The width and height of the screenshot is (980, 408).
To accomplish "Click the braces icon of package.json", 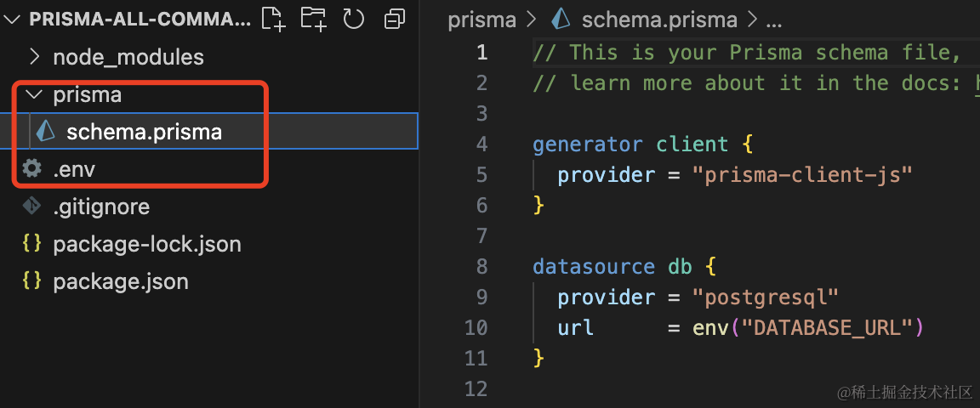I will tap(32, 281).
